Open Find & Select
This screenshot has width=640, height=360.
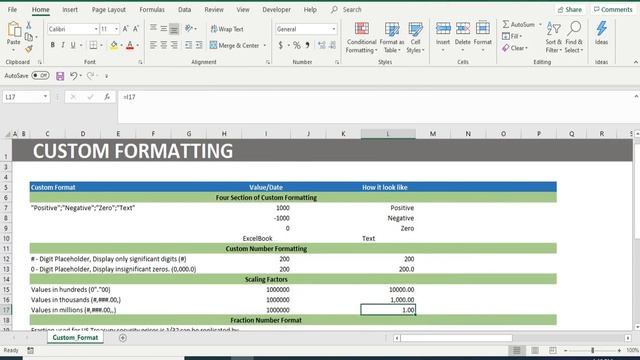[574, 38]
